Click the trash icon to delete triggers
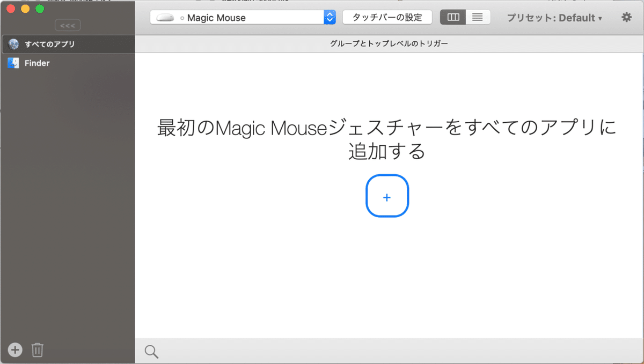 tap(37, 350)
